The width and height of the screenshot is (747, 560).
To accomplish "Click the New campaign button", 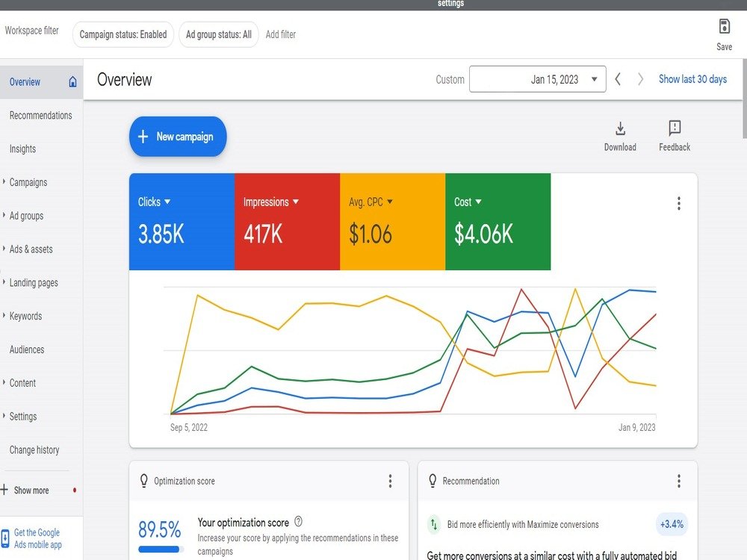I will (x=178, y=137).
